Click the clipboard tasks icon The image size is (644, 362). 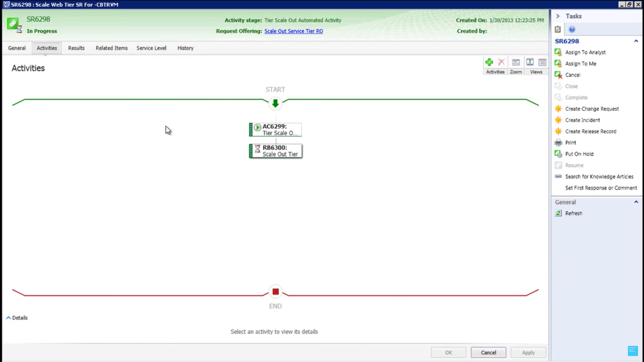tap(557, 29)
